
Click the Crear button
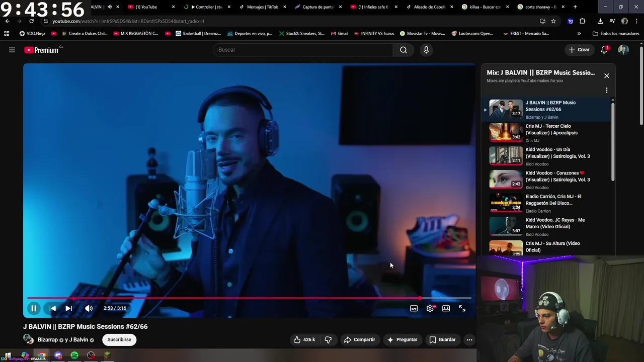click(x=579, y=50)
